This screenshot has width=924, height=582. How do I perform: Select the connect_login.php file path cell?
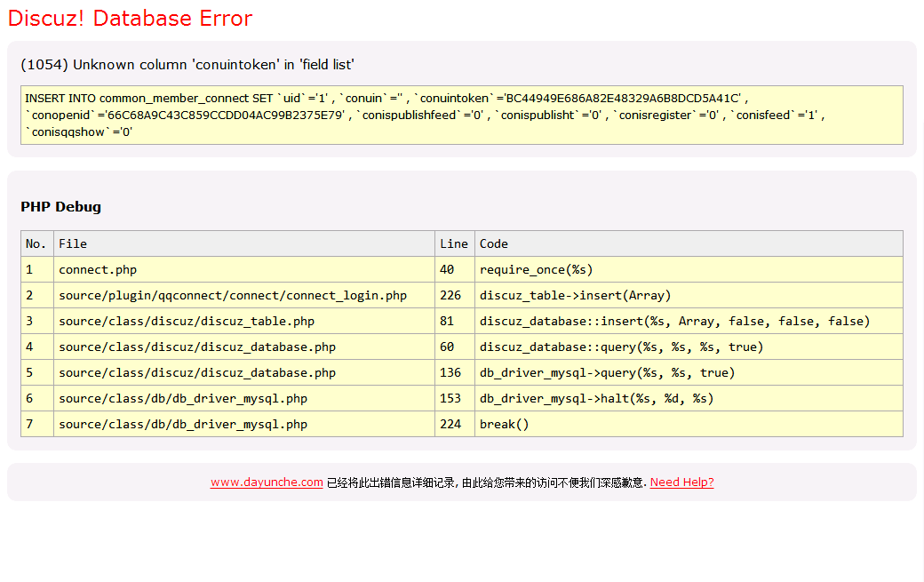click(244, 296)
